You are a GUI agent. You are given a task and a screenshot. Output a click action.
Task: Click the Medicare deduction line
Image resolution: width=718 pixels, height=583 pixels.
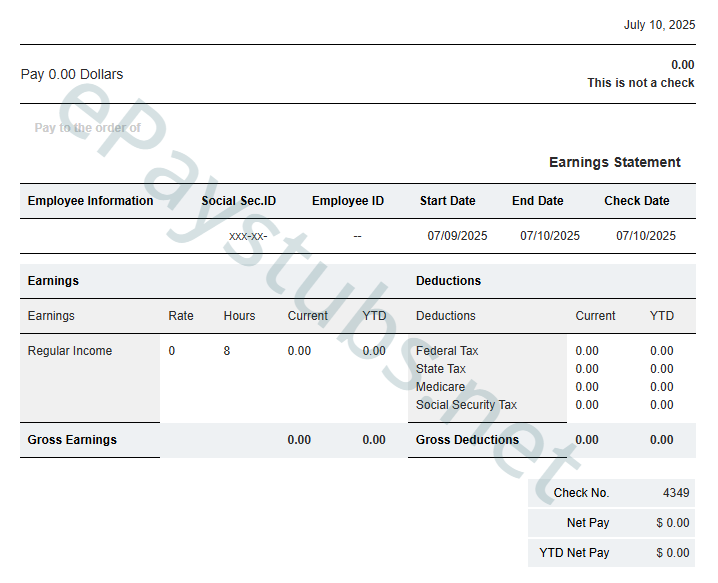coord(440,387)
